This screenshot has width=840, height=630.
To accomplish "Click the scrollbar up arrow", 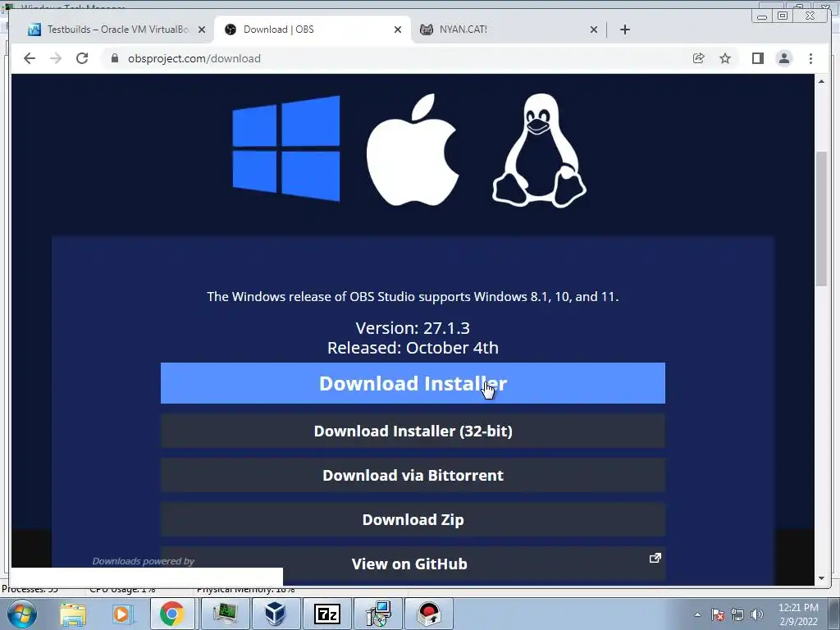I will (x=821, y=81).
